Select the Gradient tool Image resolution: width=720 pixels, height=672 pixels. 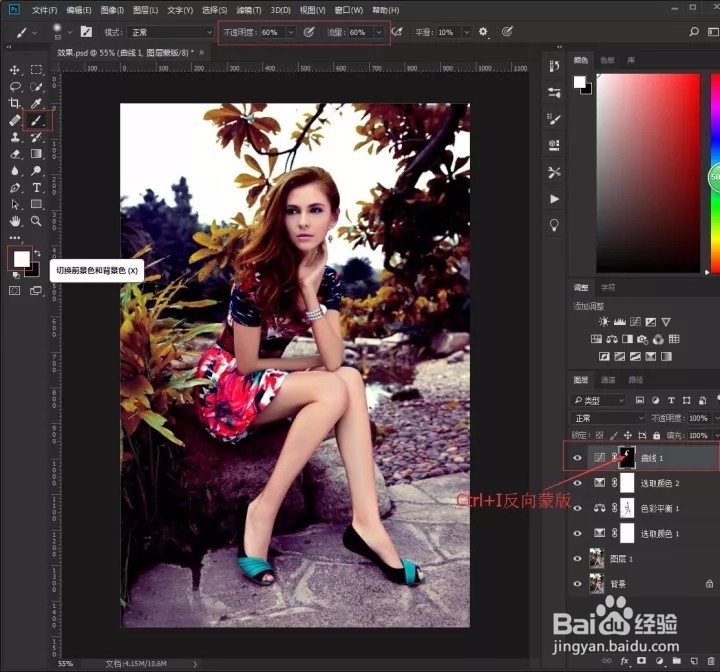(36, 154)
